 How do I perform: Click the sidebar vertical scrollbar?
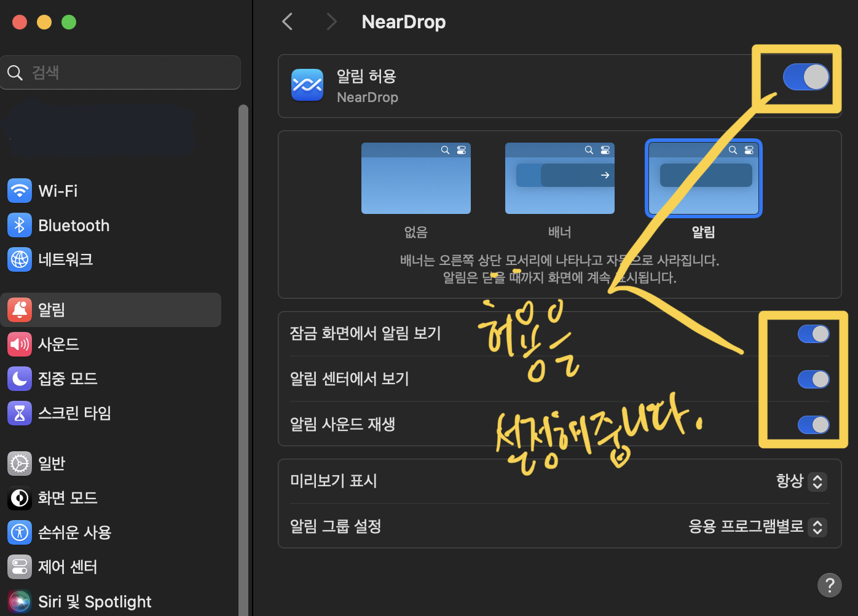point(243,360)
